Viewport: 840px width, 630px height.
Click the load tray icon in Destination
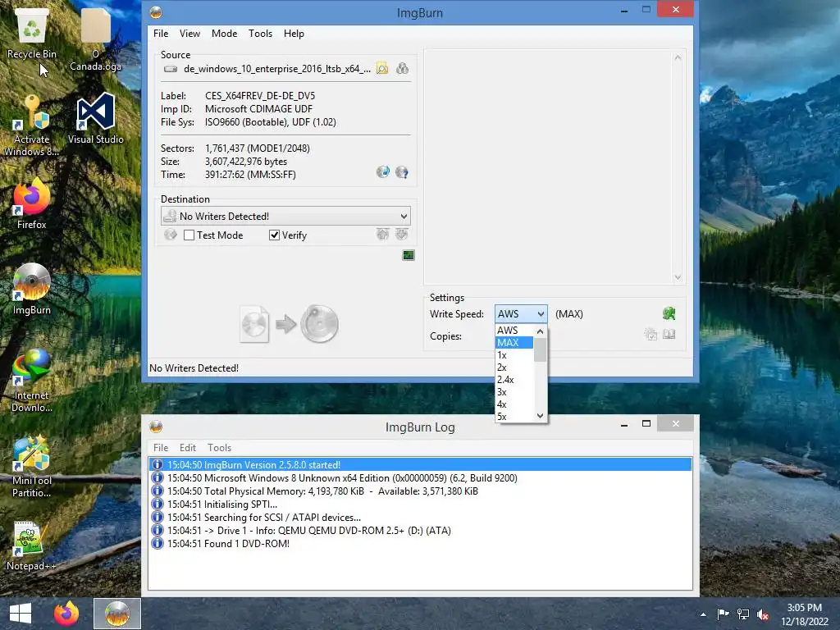point(402,234)
